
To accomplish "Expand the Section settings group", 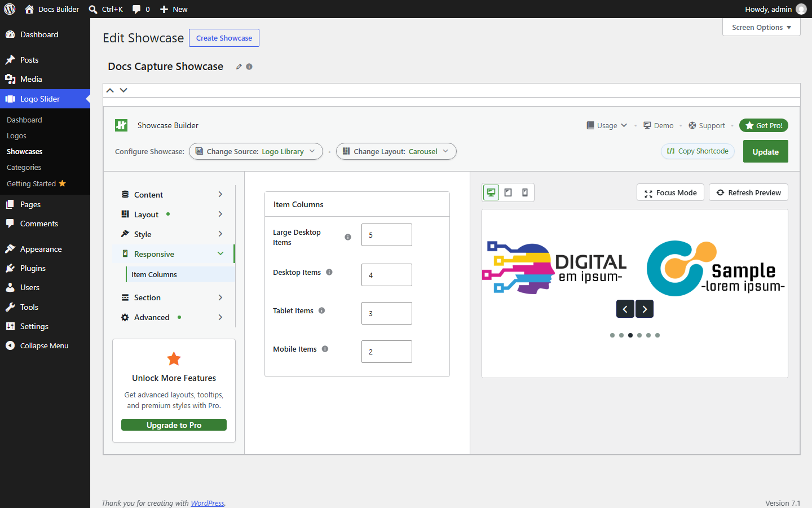I will [x=173, y=297].
